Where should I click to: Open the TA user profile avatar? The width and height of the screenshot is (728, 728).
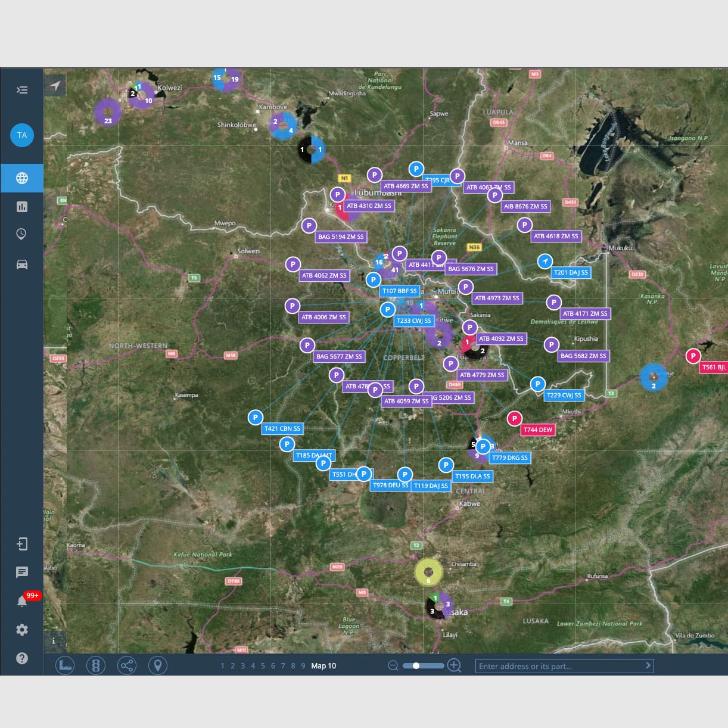tap(22, 135)
